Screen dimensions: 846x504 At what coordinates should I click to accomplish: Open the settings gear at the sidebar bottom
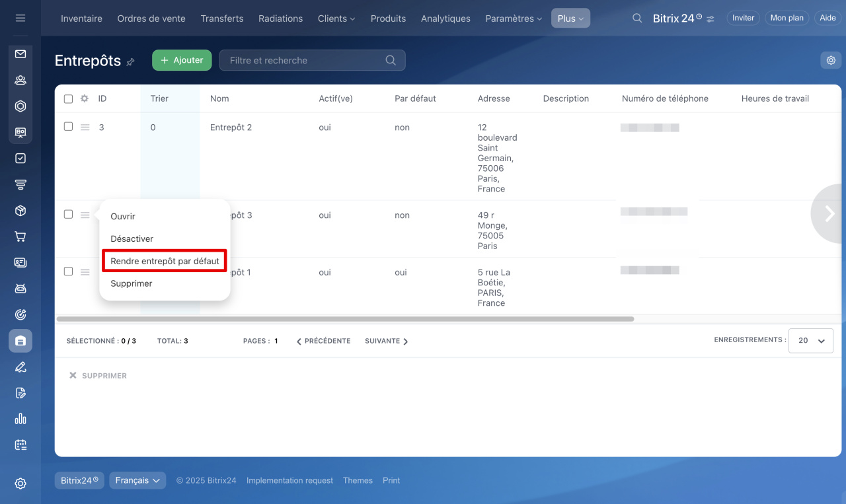point(20,484)
